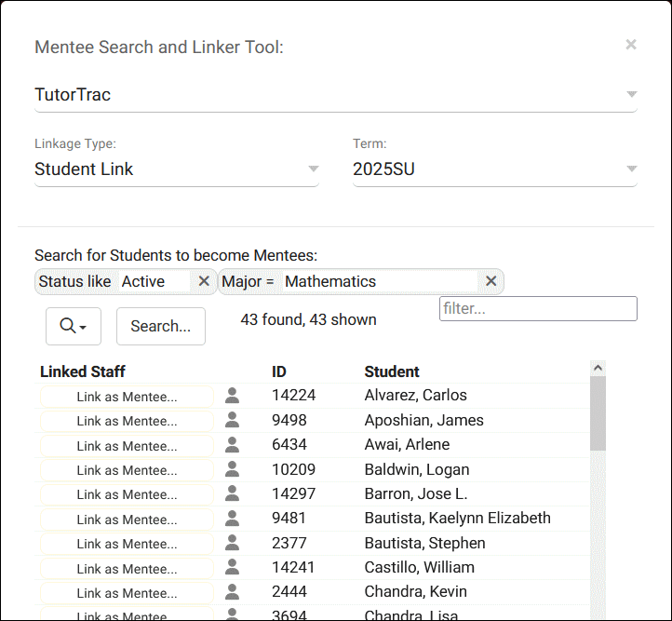Link Castillo, William as Mentee

127,568
